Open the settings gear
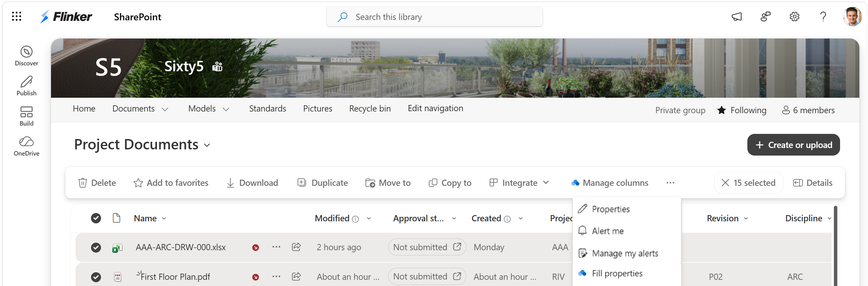 point(795,17)
